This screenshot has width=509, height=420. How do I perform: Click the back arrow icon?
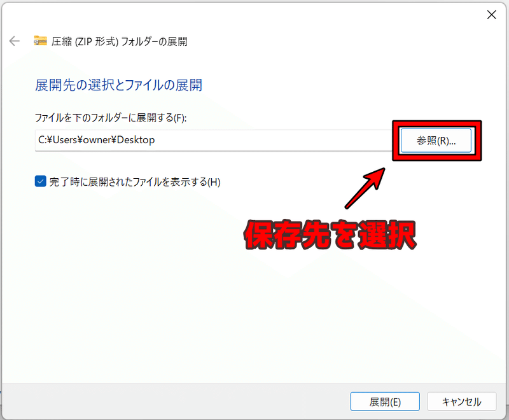point(14,41)
